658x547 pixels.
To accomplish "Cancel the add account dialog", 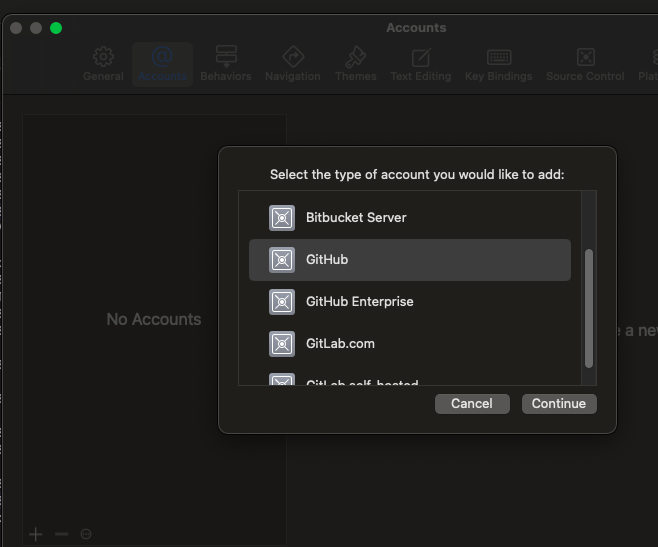I will pyautogui.click(x=472, y=403).
